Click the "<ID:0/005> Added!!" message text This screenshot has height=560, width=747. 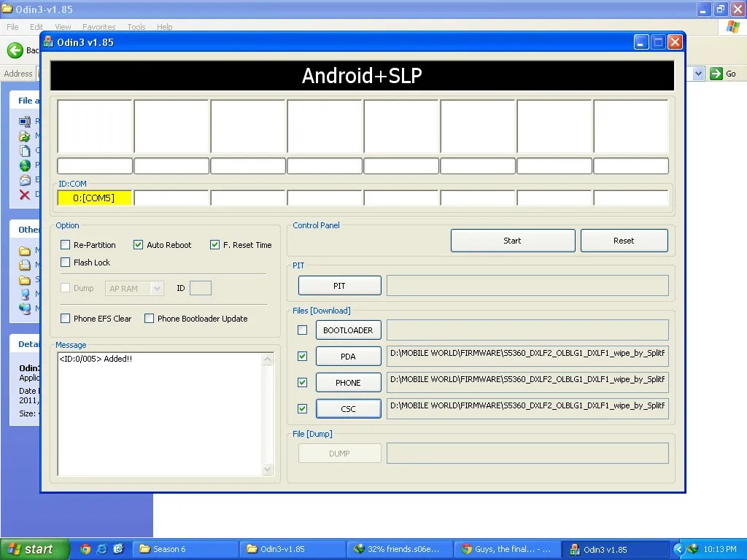(x=96, y=359)
